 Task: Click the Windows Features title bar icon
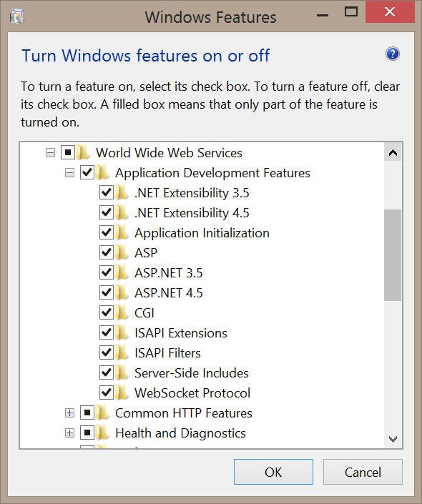(x=16, y=16)
